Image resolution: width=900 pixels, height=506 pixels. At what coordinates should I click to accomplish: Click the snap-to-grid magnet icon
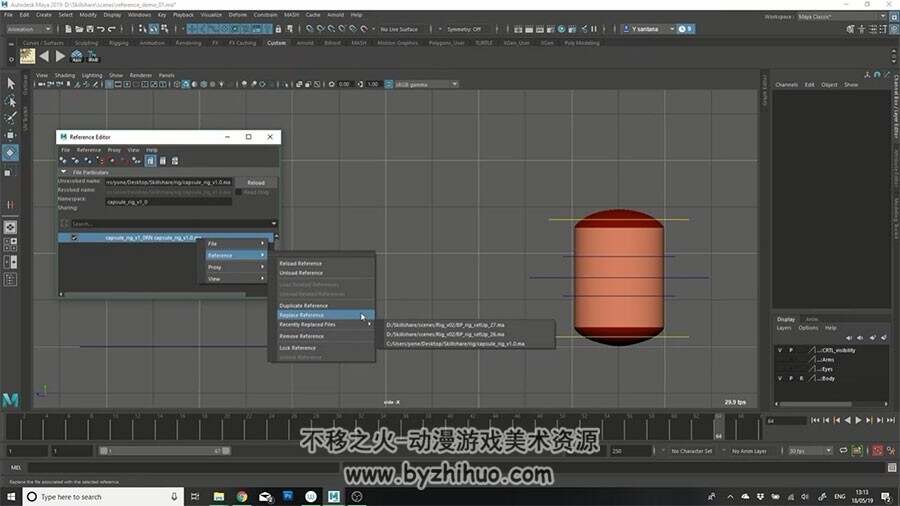pos(310,29)
